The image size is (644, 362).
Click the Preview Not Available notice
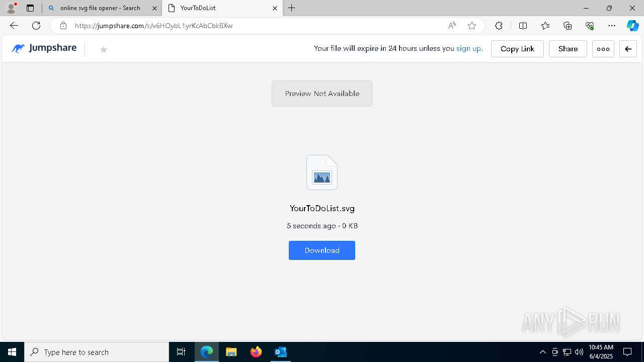322,94
